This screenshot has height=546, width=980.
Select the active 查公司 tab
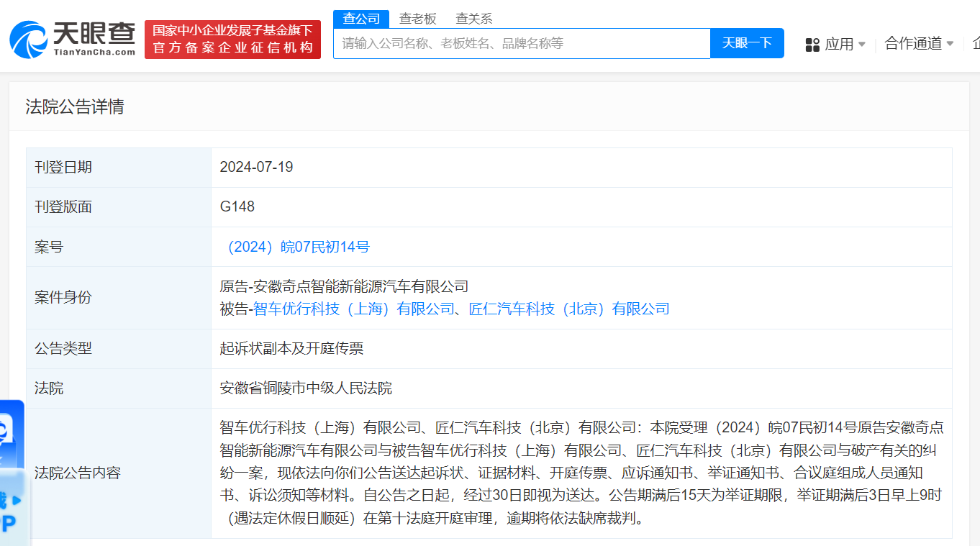pos(362,18)
